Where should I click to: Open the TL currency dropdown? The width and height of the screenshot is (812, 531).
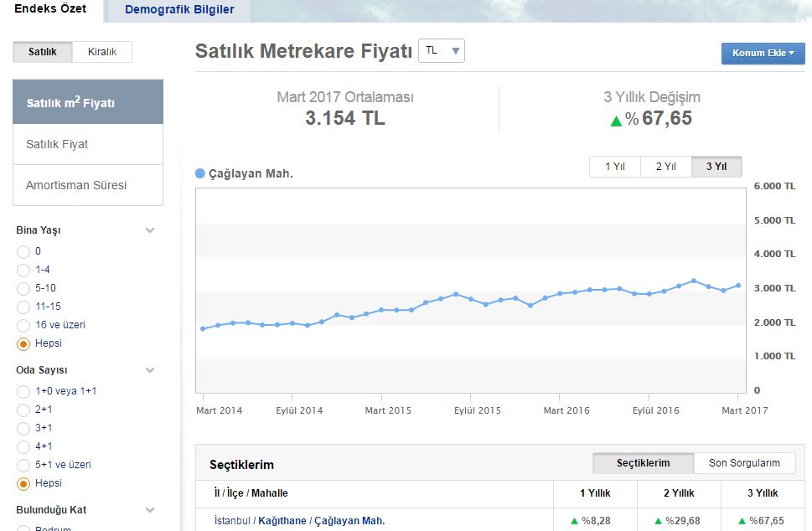442,51
